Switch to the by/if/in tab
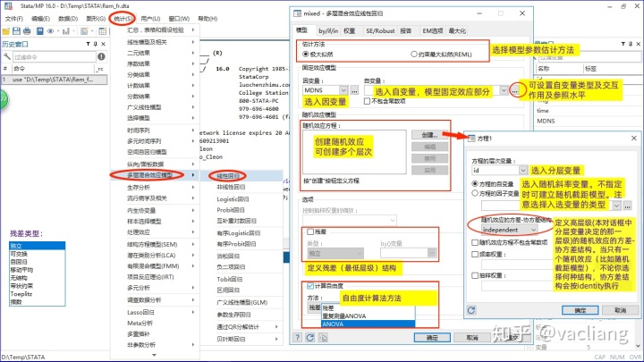Viewport: 644px width, 362px height. click(328, 30)
